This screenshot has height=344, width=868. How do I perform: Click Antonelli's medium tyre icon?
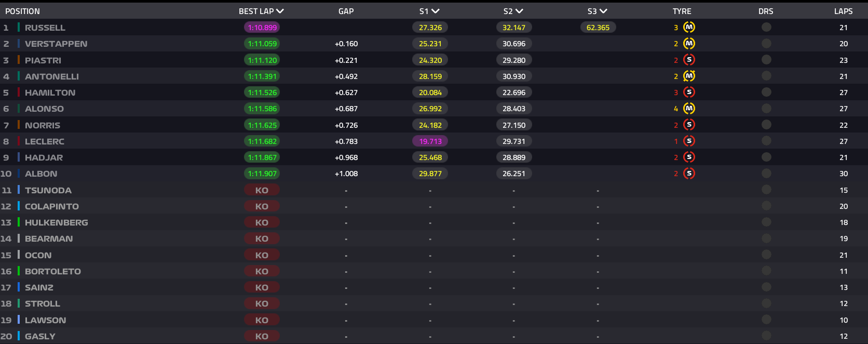coord(689,76)
